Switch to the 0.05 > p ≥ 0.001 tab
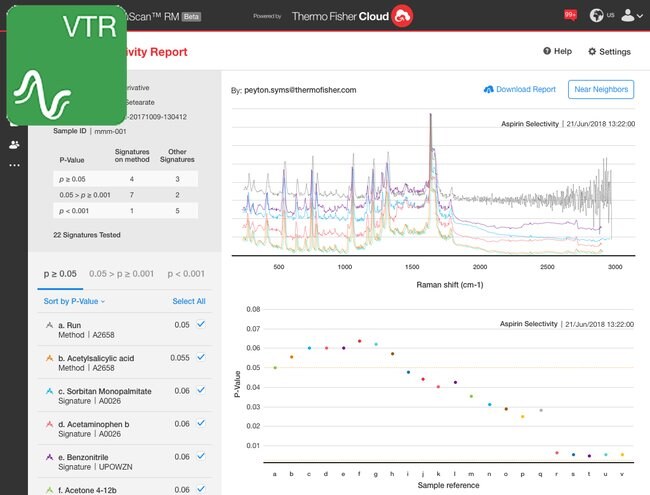The width and height of the screenshot is (650, 495). pyautogui.click(x=120, y=273)
